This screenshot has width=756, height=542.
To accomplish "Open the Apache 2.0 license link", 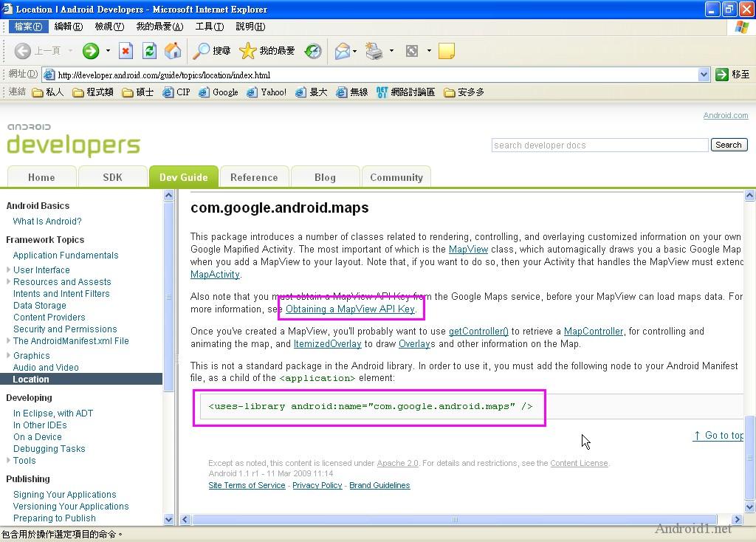I will [397, 463].
